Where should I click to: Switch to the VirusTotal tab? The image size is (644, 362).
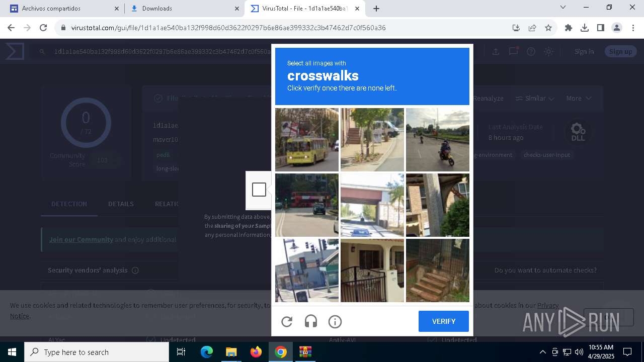coord(305,9)
